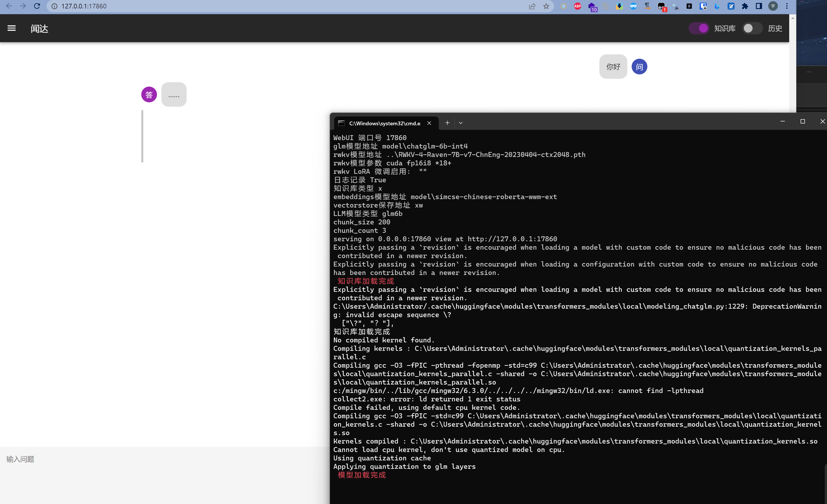Click the 你好 question message bubble

(613, 67)
